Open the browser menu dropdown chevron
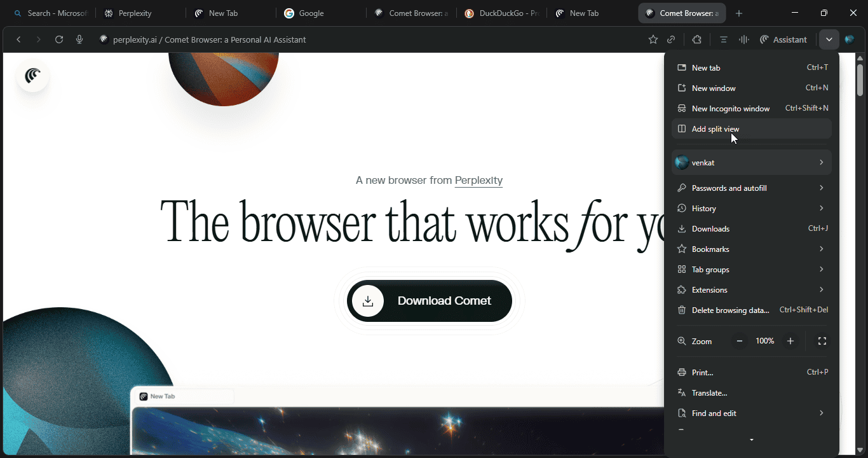Image resolution: width=868 pixels, height=458 pixels. tap(829, 39)
